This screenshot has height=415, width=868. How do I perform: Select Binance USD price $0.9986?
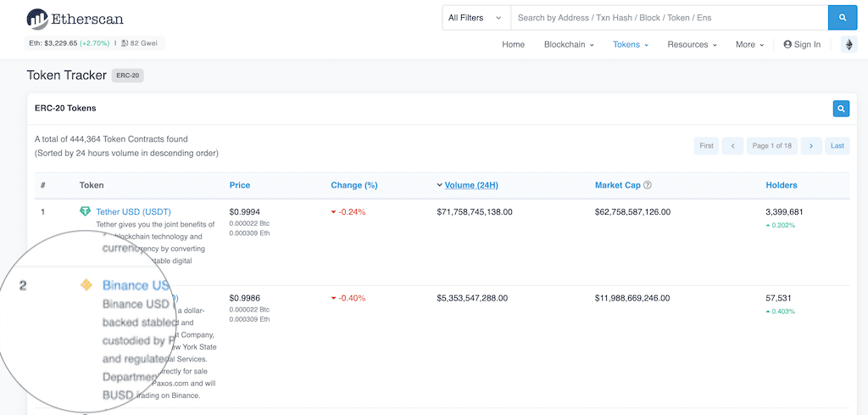pos(245,298)
